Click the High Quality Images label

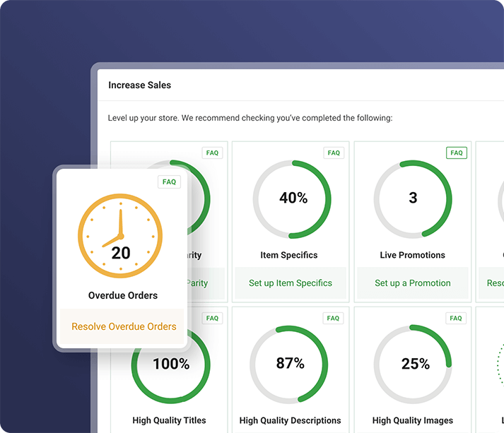point(413,420)
